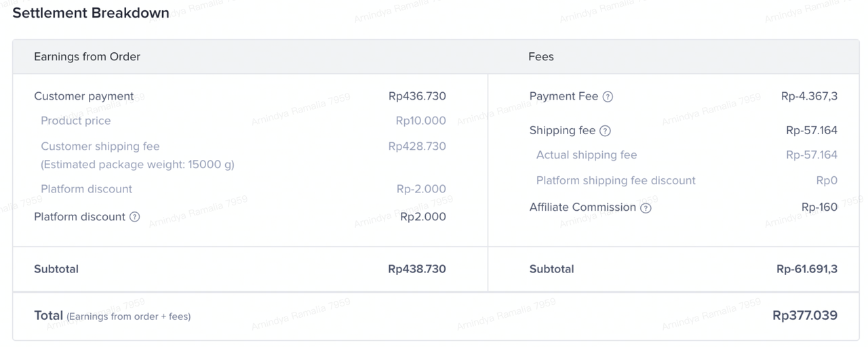Image resolution: width=868 pixels, height=347 pixels.
Task: Select the Earnings from Order column header
Action: (x=87, y=57)
